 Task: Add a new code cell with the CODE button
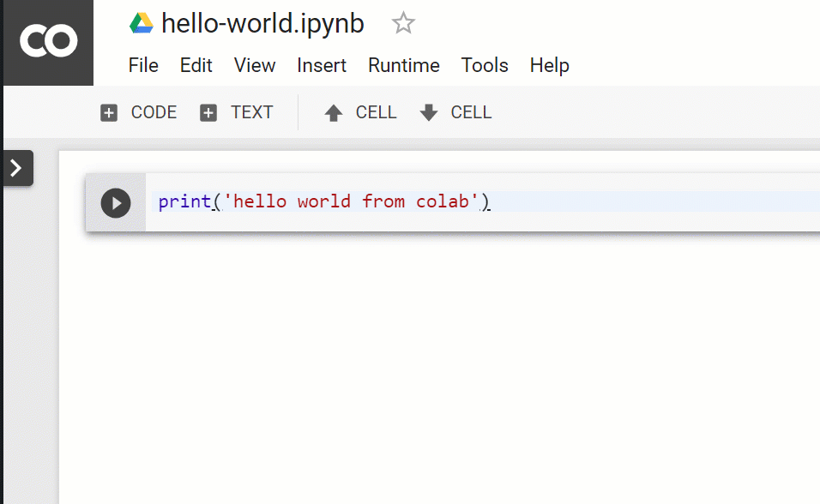139,112
